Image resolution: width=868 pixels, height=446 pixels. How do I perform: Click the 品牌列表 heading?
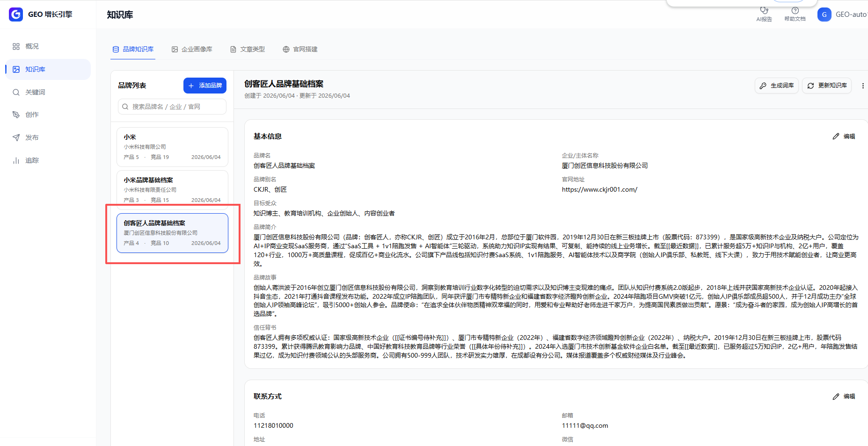click(132, 86)
